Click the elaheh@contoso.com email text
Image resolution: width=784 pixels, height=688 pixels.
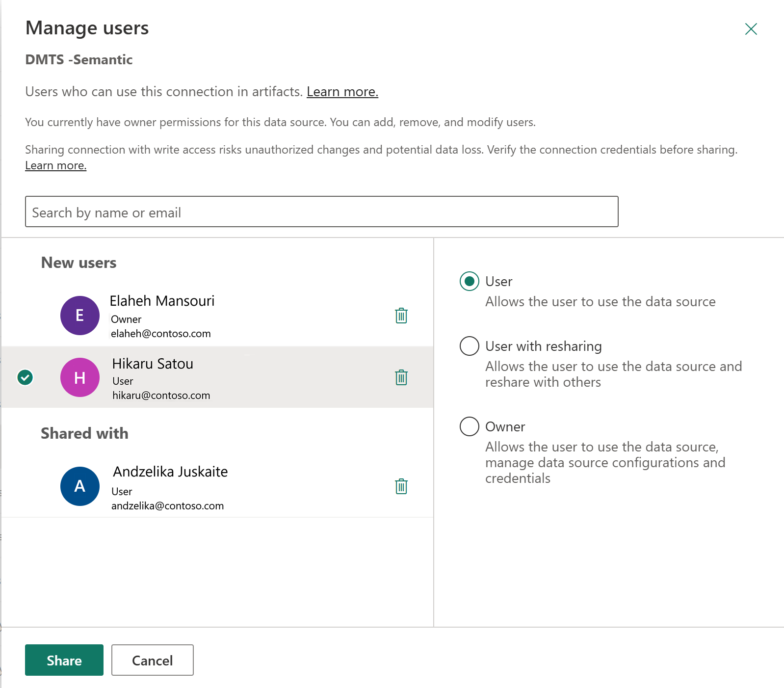pyautogui.click(x=161, y=334)
